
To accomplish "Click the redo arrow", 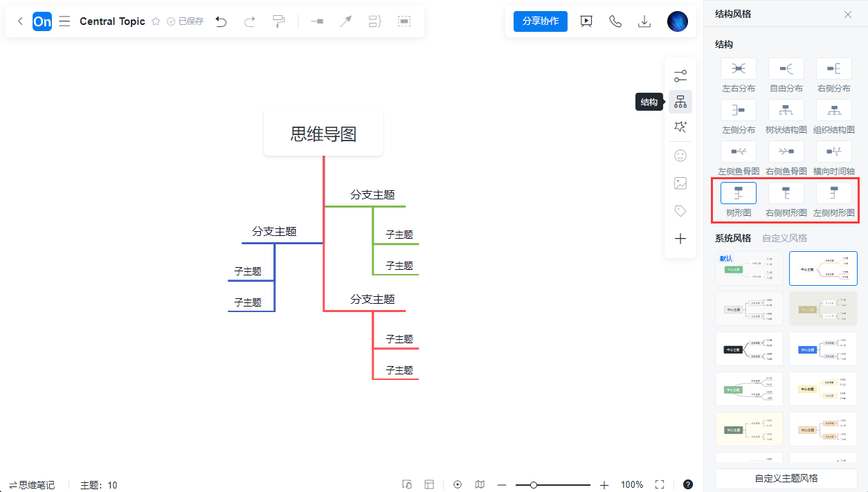I will coord(250,21).
